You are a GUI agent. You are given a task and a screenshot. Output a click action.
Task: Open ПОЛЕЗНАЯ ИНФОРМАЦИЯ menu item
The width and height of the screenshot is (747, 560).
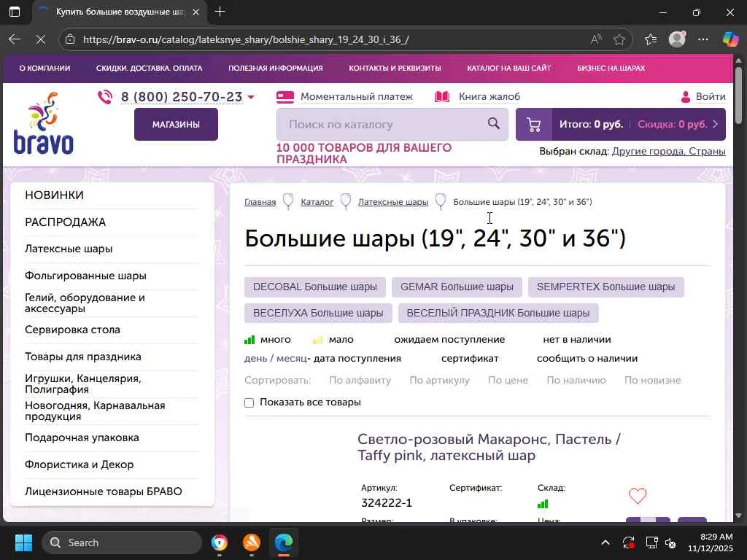pos(275,68)
